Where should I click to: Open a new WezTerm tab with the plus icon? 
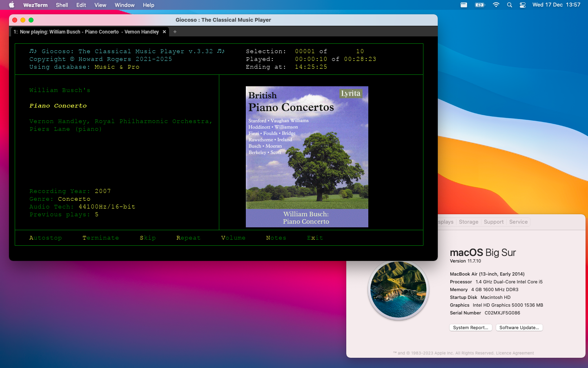(x=175, y=31)
